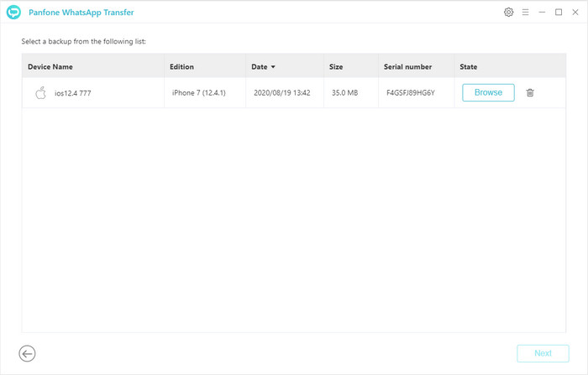
Task: Go back using the left arrow button
Action: 27,353
